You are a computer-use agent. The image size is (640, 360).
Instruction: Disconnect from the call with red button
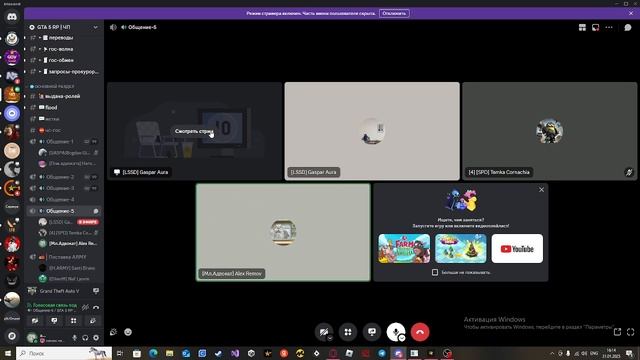click(420, 332)
